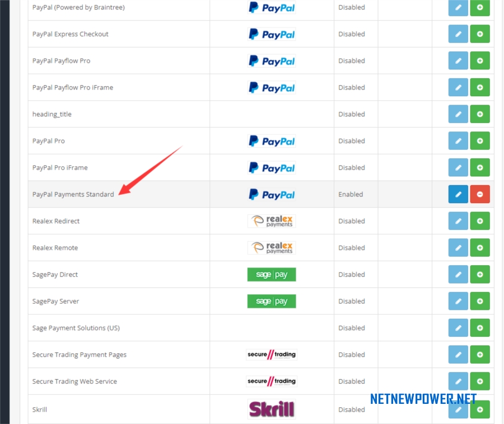Image resolution: width=504 pixels, height=424 pixels.
Task: Click the "Disabled" status for Skrill
Action: click(x=352, y=409)
